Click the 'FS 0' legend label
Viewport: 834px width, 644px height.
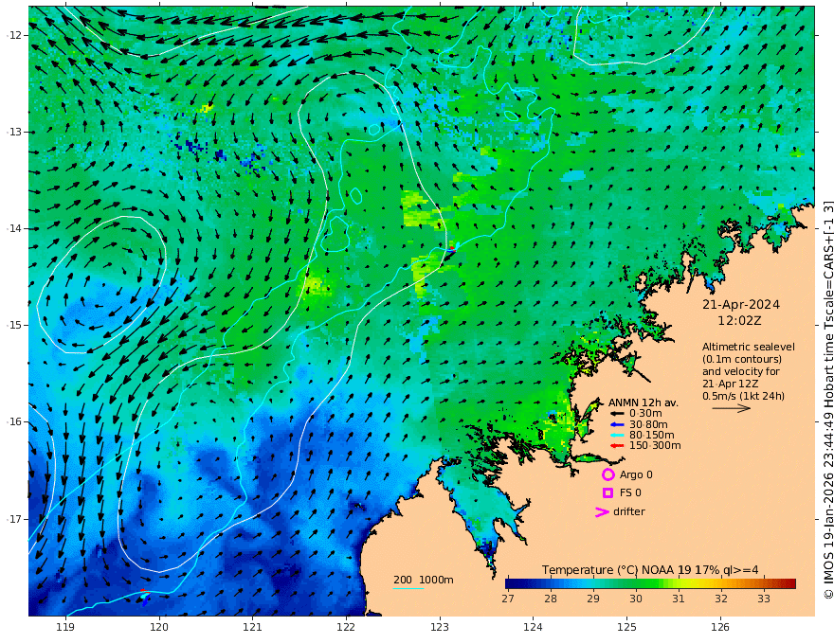pos(630,493)
